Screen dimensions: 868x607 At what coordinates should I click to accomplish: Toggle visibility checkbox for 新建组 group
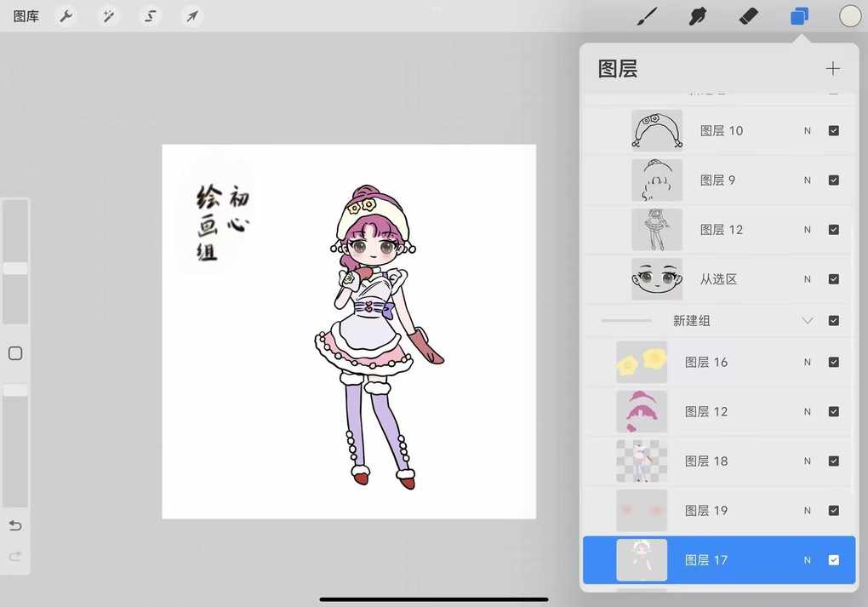834,321
